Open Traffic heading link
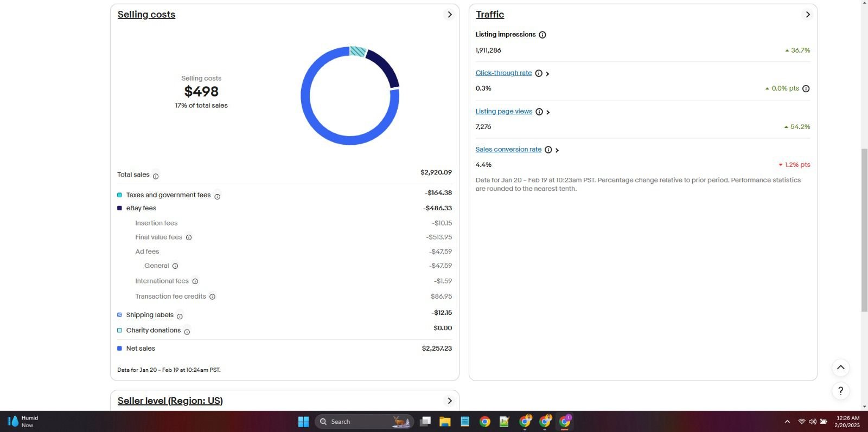The width and height of the screenshot is (868, 432). [x=490, y=15]
